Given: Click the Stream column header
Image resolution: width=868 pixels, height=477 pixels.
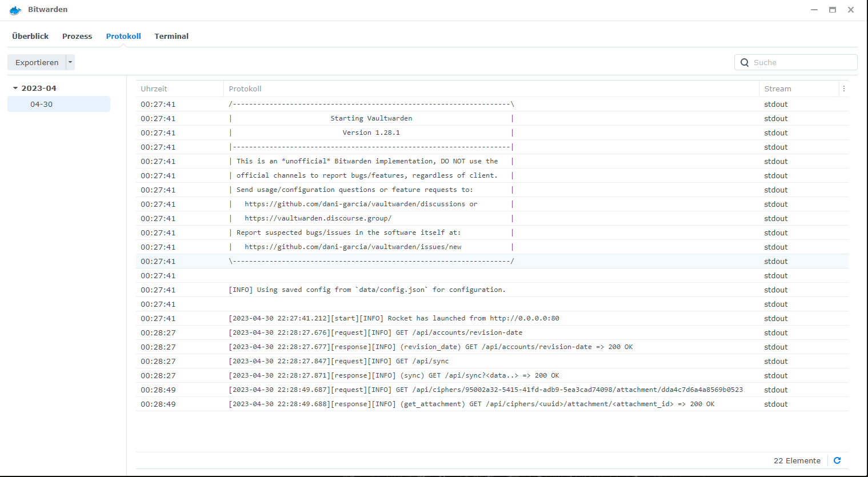Looking at the screenshot, I should pyautogui.click(x=776, y=89).
